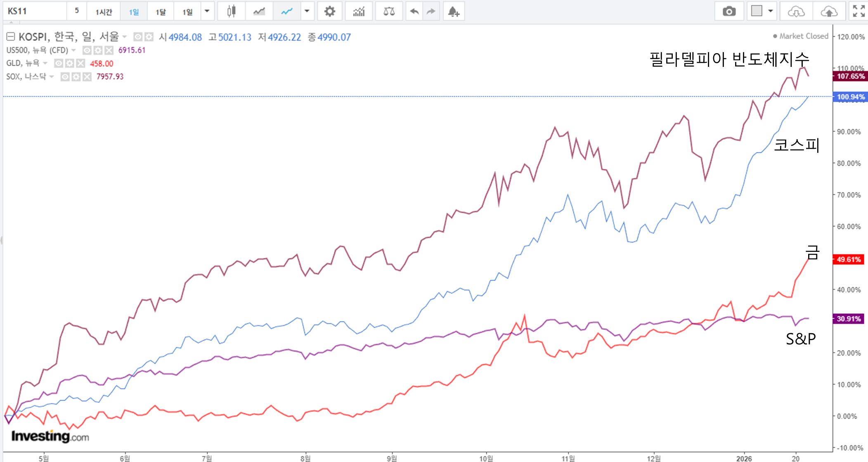Click the compare symbols scale icon
The image size is (868, 462).
pyautogui.click(x=389, y=12)
